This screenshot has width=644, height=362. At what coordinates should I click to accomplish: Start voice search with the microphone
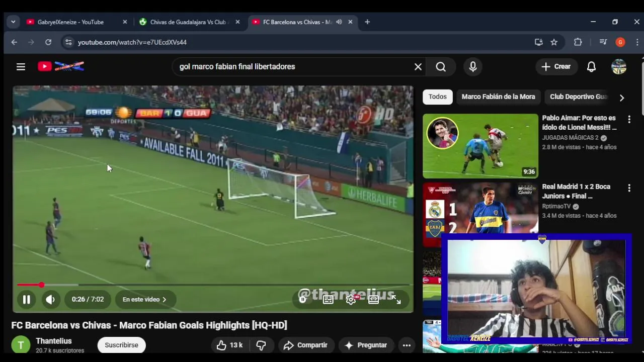click(x=473, y=66)
